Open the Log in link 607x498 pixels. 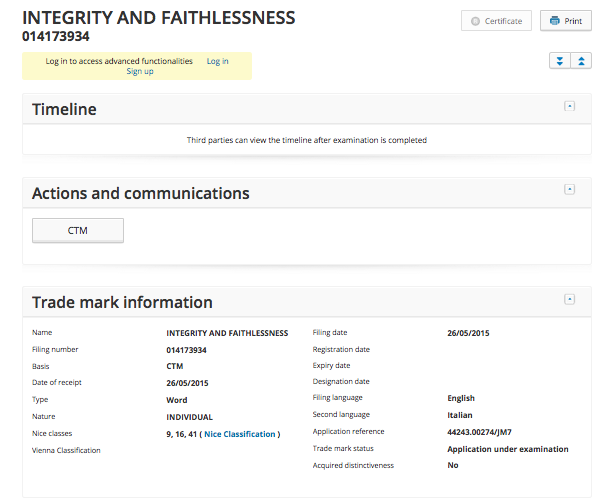pos(217,61)
